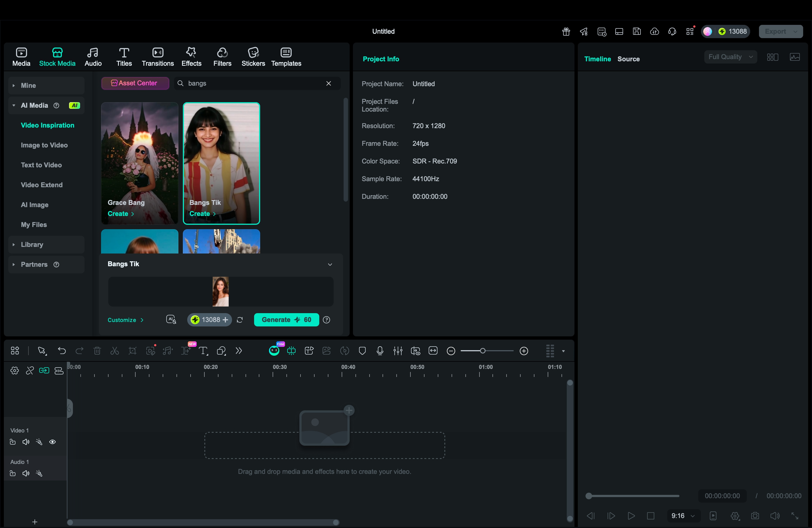Open the audio mixer icon
The width and height of the screenshot is (812, 528).
pyautogui.click(x=398, y=351)
